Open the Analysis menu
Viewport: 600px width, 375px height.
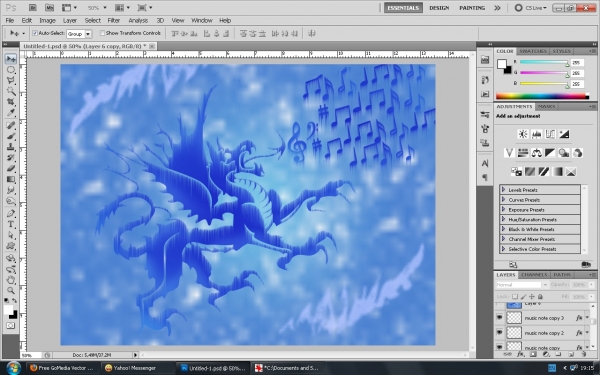(138, 21)
